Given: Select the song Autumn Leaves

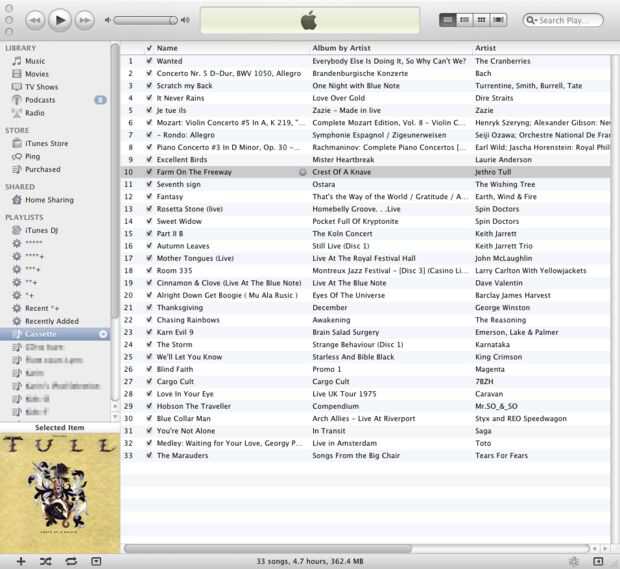Looking at the screenshot, I should [183, 246].
